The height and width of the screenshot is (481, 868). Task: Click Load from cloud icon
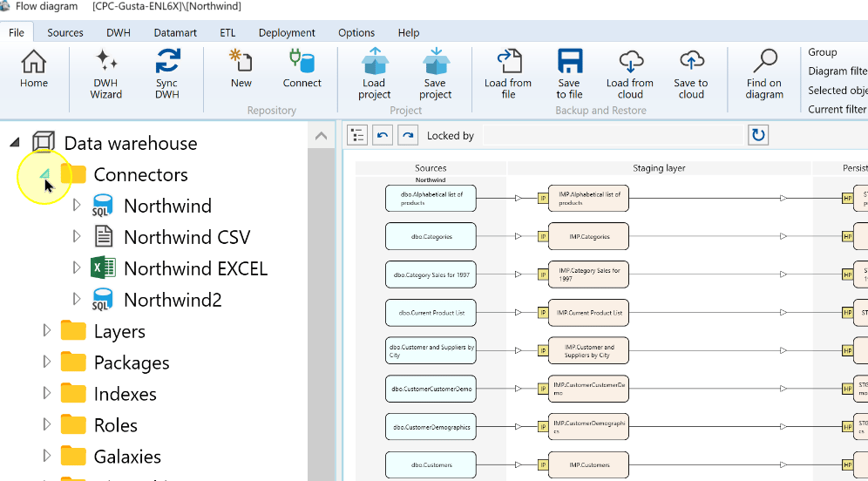coord(630,61)
